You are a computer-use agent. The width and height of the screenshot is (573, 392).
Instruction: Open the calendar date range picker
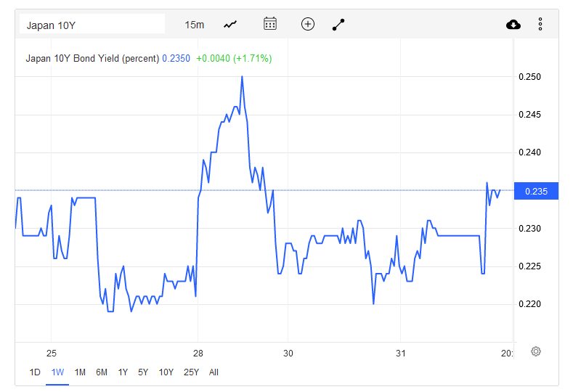270,24
